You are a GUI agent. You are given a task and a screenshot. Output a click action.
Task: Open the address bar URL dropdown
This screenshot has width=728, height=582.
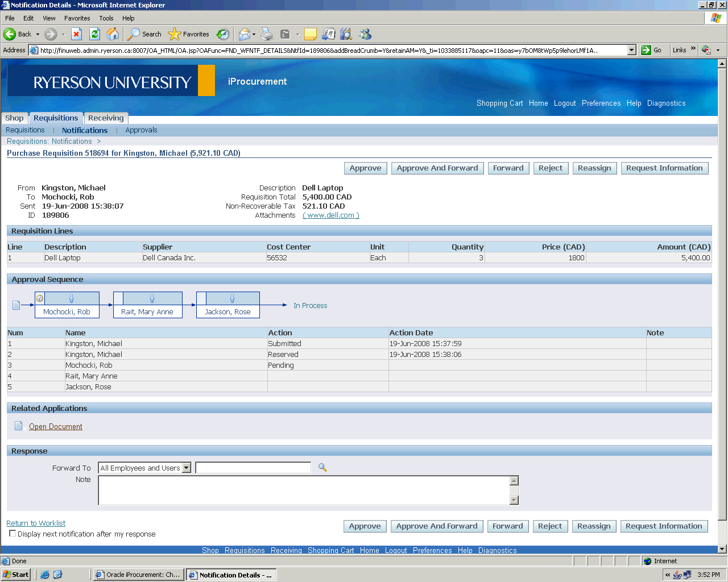631,50
